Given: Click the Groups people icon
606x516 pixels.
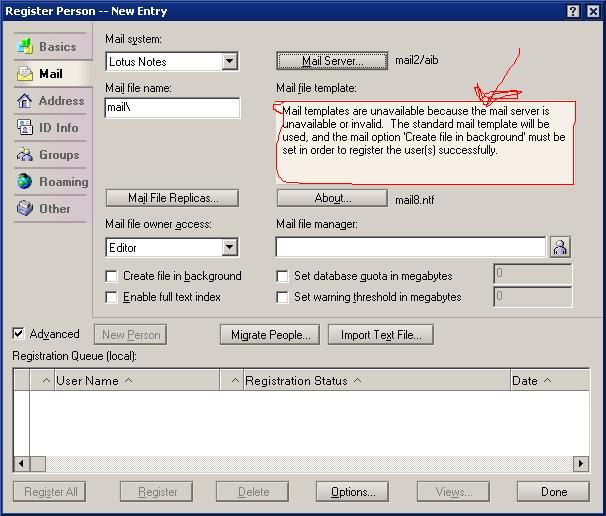Looking at the screenshot, I should click(25, 154).
